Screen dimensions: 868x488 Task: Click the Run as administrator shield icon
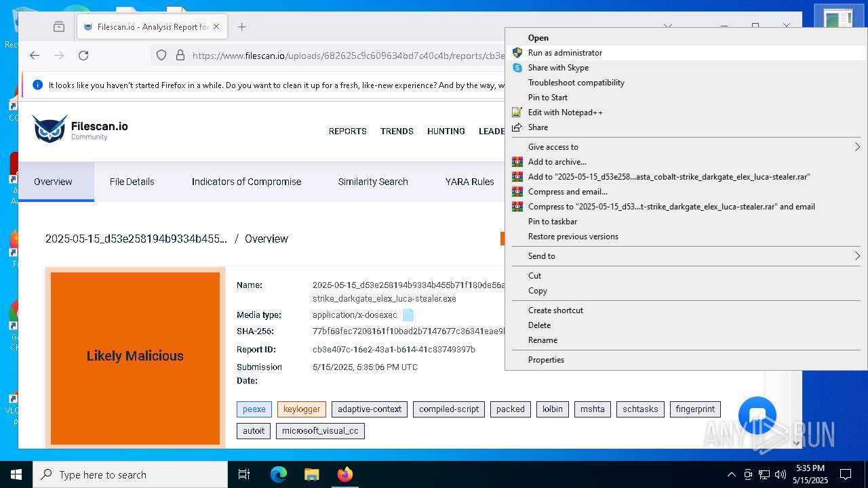(x=517, y=52)
